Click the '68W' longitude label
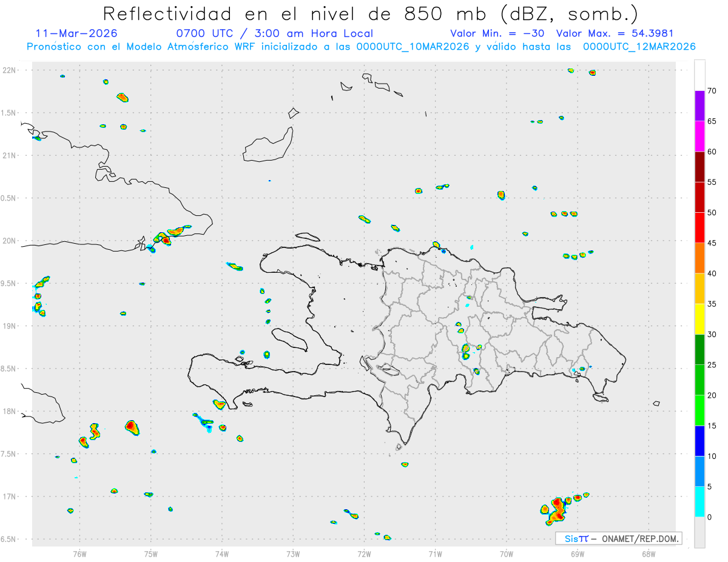The width and height of the screenshot is (728, 562). [x=649, y=554]
